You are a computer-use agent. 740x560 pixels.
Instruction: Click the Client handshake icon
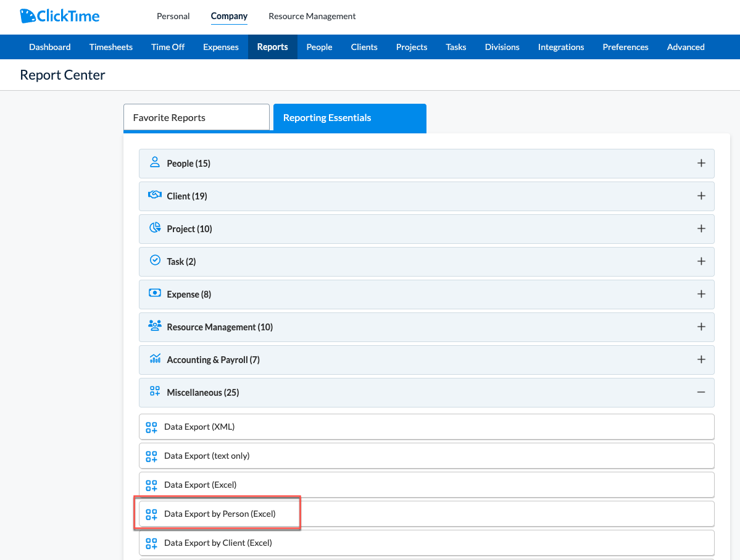point(155,195)
